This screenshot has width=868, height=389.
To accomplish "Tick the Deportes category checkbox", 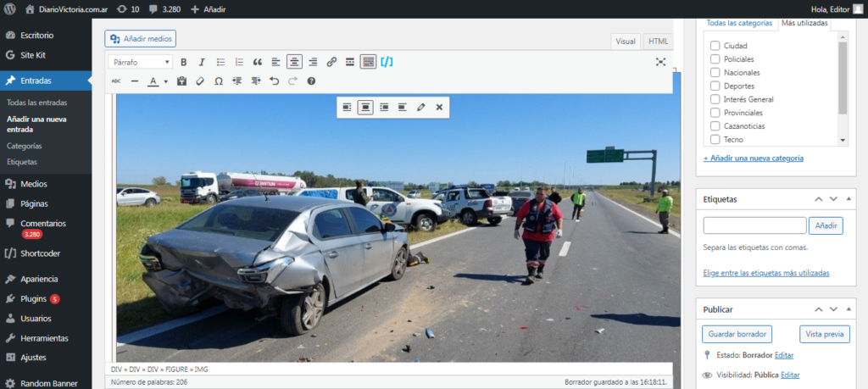I will click(x=715, y=86).
